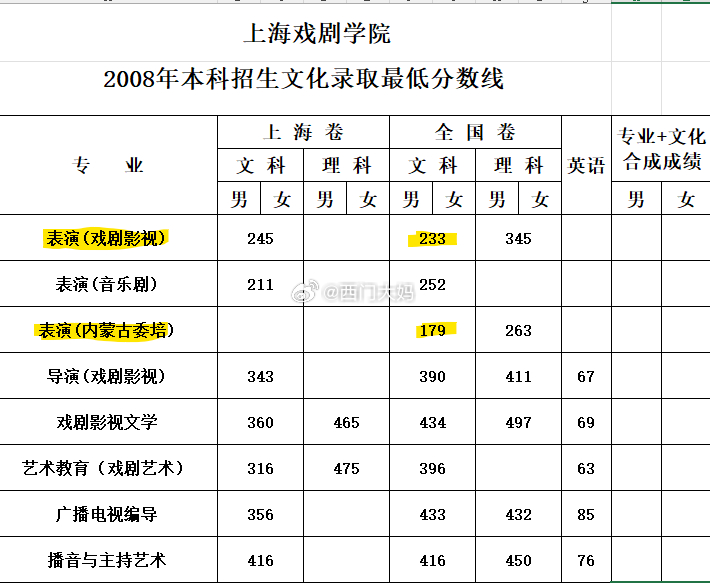This screenshot has width=710, height=583.
Task: Click the score cell 360
Action: (x=260, y=422)
